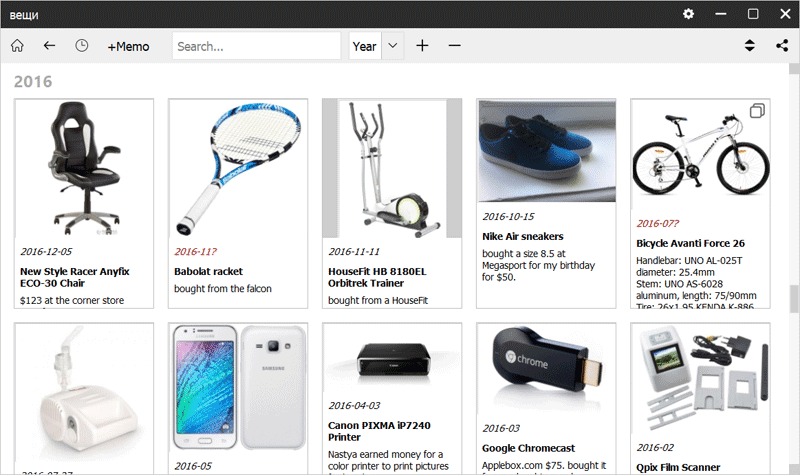Image resolution: width=800 pixels, height=475 pixels.
Task: Expand the Year dropdown arrow
Action: point(392,46)
